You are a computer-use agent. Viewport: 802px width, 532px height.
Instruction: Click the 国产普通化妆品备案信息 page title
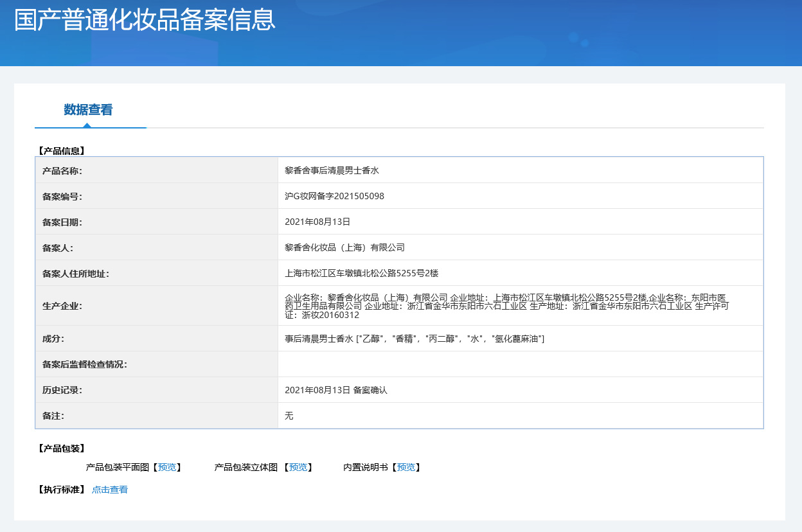(x=145, y=20)
